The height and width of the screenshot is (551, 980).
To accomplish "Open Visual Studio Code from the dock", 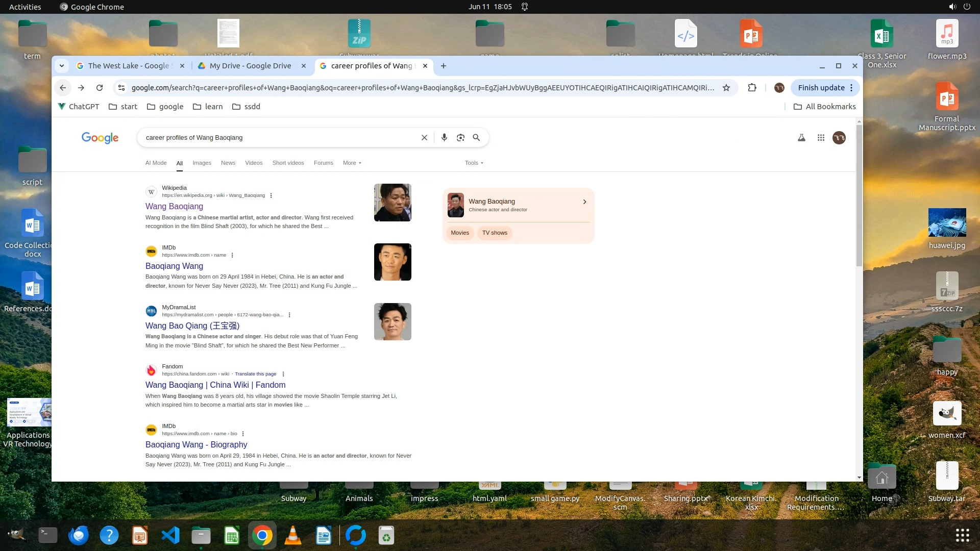I will pyautogui.click(x=170, y=536).
